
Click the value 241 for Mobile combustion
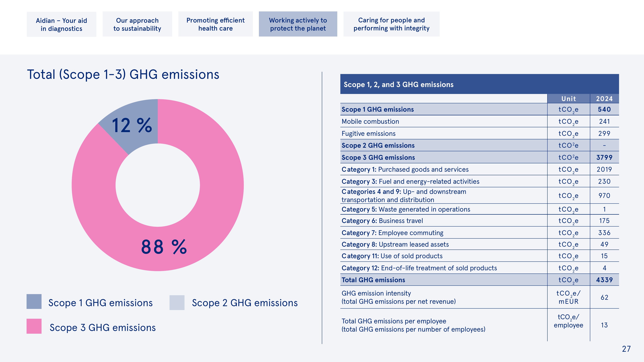click(604, 121)
